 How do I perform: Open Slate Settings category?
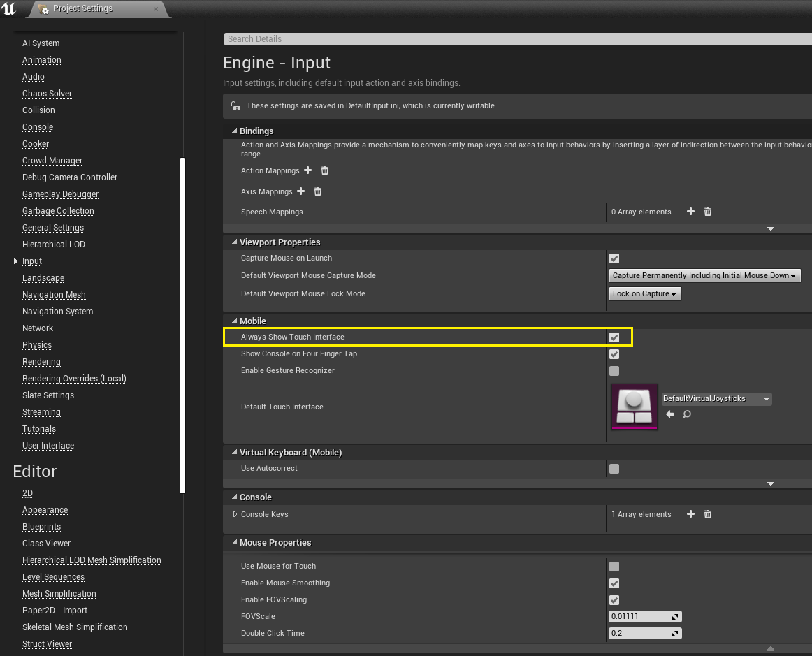coord(48,395)
